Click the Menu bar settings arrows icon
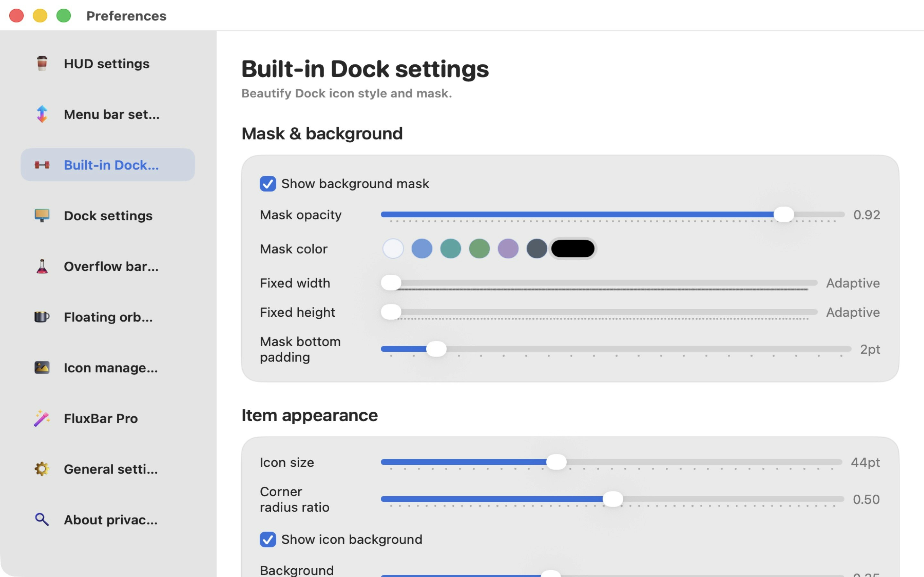The height and width of the screenshot is (577, 924). click(42, 114)
